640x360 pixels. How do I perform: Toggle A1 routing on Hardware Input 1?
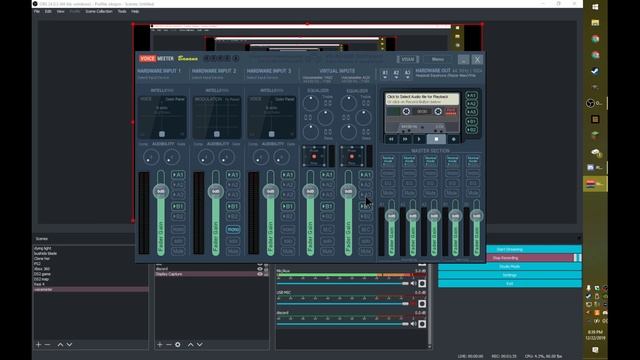pyautogui.click(x=178, y=175)
